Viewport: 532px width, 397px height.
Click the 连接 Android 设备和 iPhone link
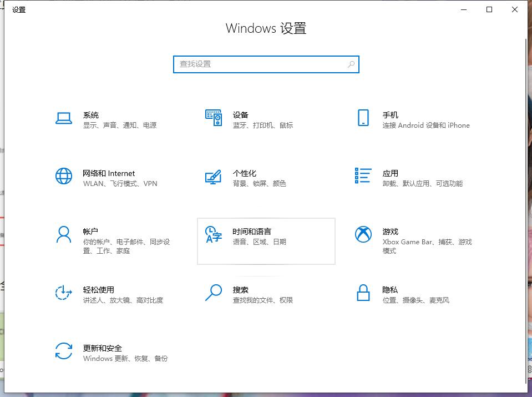[425, 125]
